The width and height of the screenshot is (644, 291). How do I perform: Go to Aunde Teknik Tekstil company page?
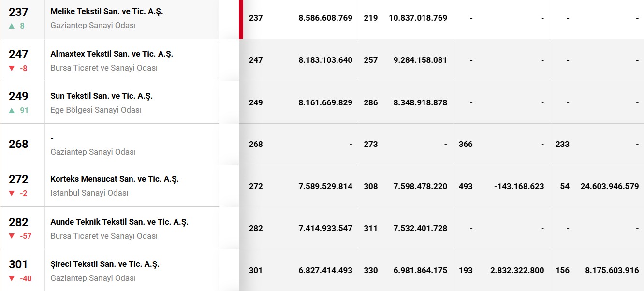point(119,222)
